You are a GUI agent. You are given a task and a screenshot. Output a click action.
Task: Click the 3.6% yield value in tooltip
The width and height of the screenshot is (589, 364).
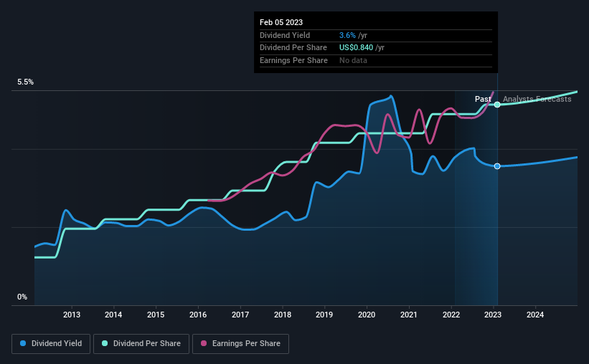[x=347, y=35]
